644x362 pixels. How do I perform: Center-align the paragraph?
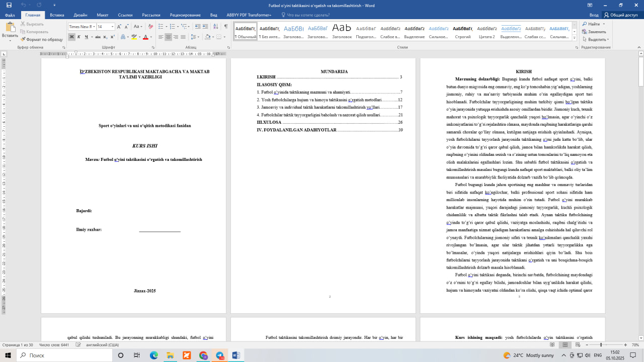[x=169, y=37]
